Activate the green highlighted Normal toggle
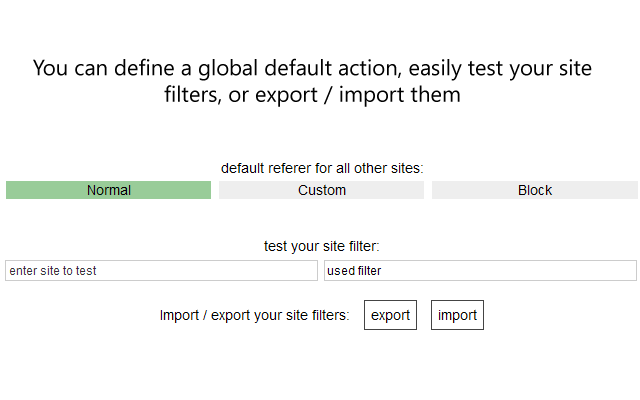 pos(108,190)
